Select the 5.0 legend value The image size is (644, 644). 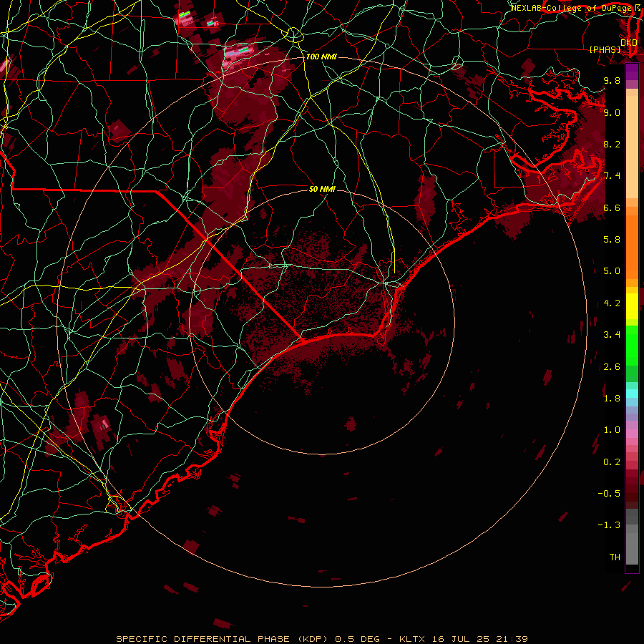coord(612,271)
